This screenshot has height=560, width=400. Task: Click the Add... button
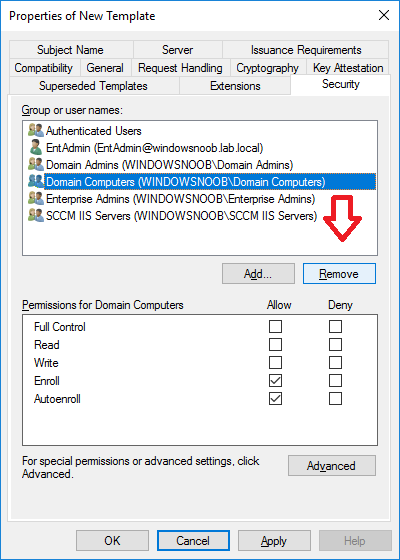258,274
